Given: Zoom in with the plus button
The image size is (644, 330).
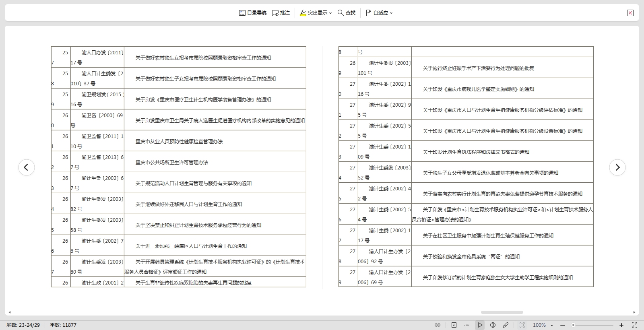Looking at the screenshot, I should click(621, 325).
